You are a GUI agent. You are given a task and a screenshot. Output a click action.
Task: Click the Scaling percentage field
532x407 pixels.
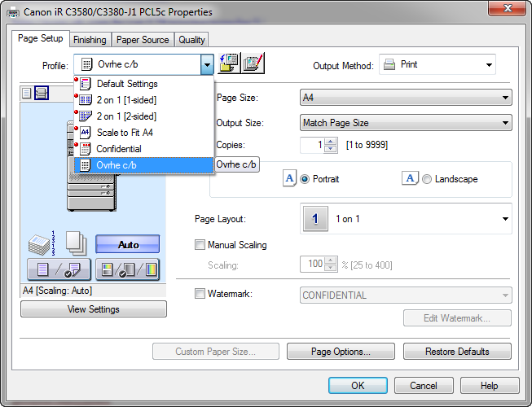coord(312,264)
